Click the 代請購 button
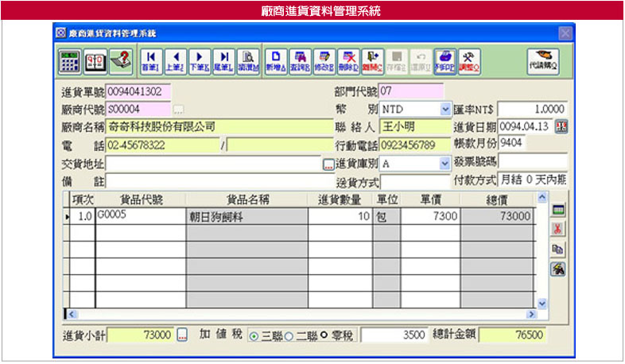The image size is (625, 364). click(x=543, y=61)
